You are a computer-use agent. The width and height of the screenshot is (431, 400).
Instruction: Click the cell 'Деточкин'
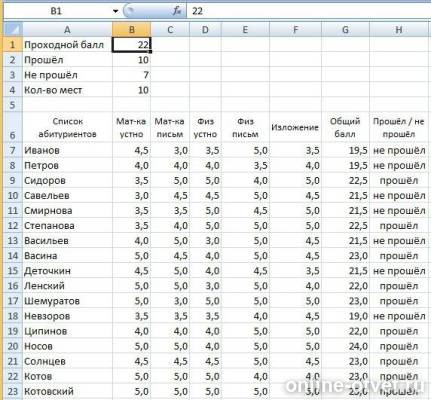tap(67, 271)
